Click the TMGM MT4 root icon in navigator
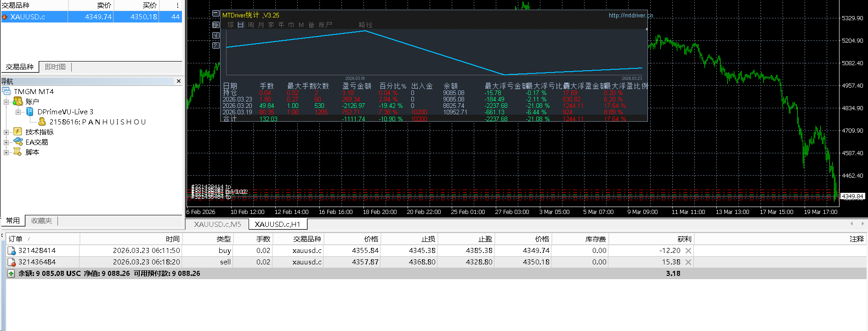Screen dimensions: 868x331 6,91
